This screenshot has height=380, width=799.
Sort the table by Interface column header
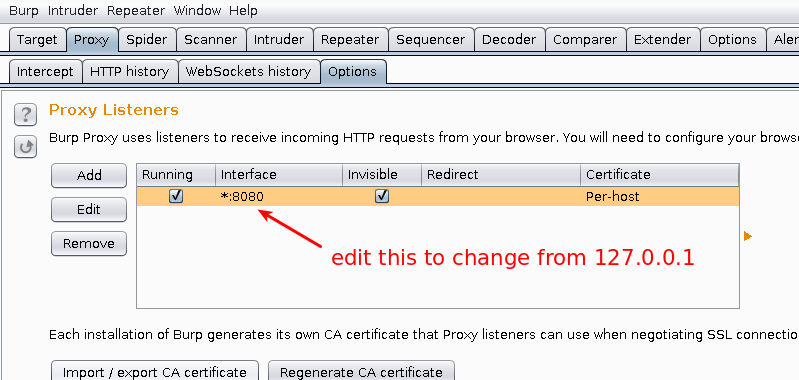pos(279,175)
